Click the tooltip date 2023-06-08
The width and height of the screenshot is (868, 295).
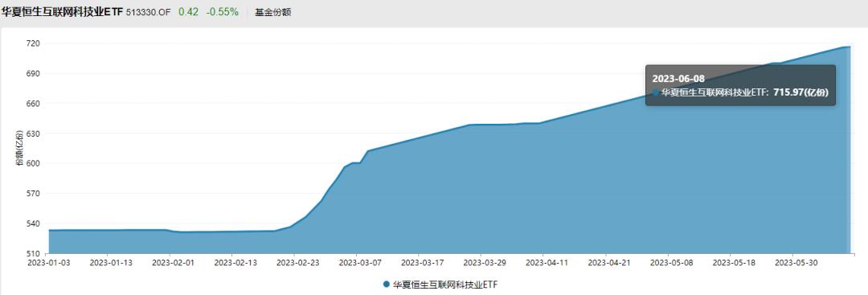(x=678, y=79)
